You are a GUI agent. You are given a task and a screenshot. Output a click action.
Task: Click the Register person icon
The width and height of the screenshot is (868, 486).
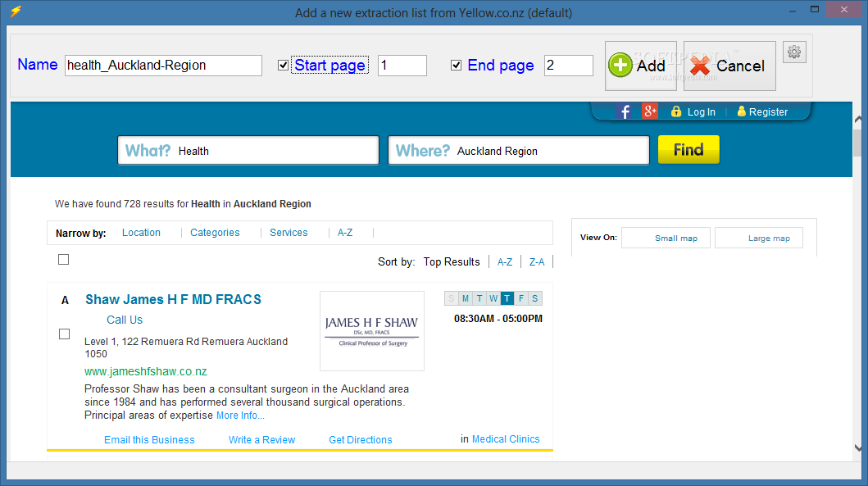pyautogui.click(x=741, y=111)
